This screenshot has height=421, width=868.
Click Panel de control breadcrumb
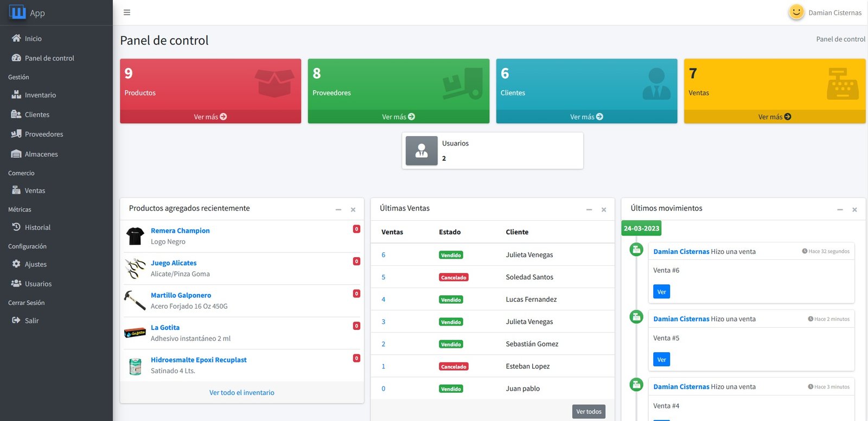840,39
